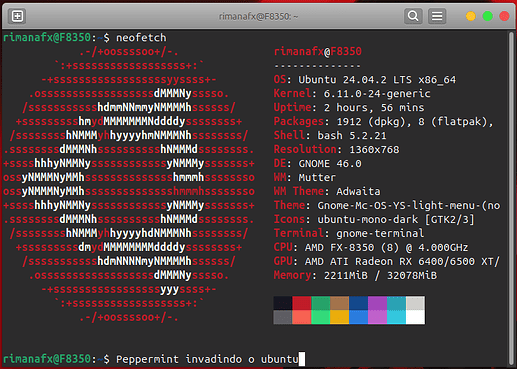
Task: Click the CPU line AMD FX-8350
Action: tap(371, 248)
